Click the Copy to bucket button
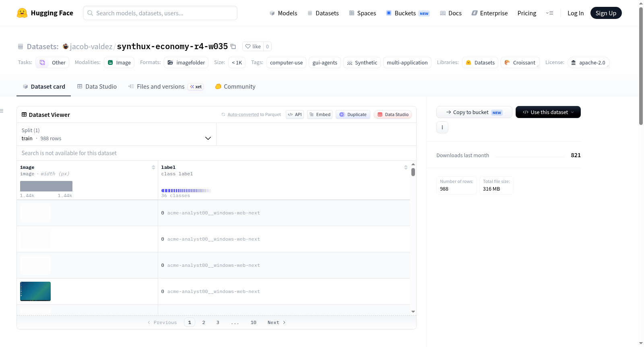This screenshot has width=644, height=347. click(474, 112)
